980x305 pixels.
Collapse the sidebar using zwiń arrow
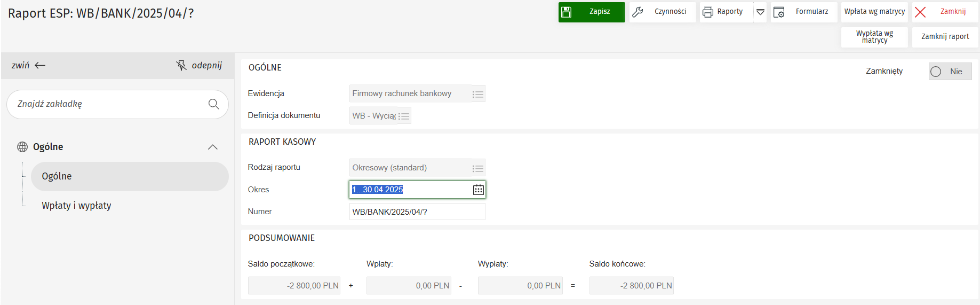(x=29, y=65)
